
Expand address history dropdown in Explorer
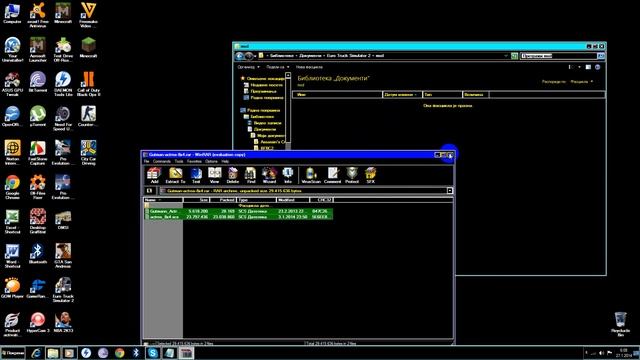point(506,56)
